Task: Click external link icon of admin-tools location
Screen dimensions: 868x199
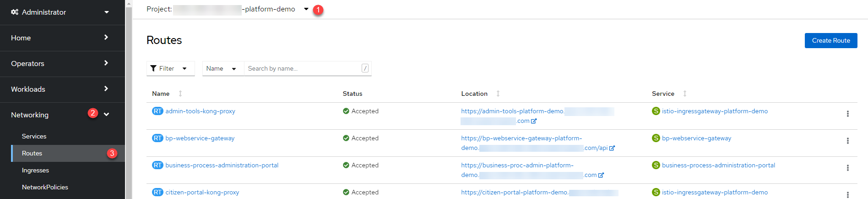Action: [534, 121]
